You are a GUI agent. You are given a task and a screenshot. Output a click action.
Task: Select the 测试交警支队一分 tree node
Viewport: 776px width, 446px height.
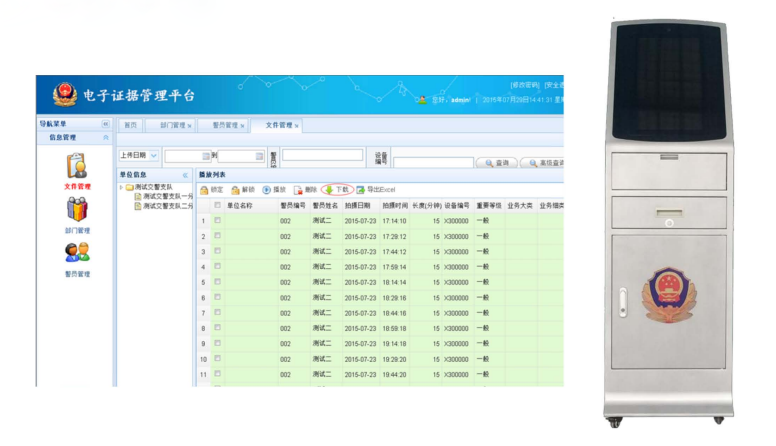(164, 197)
